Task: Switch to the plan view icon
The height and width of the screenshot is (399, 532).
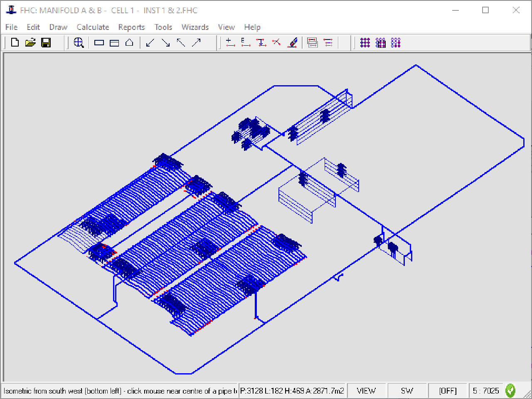Action: click(99, 42)
